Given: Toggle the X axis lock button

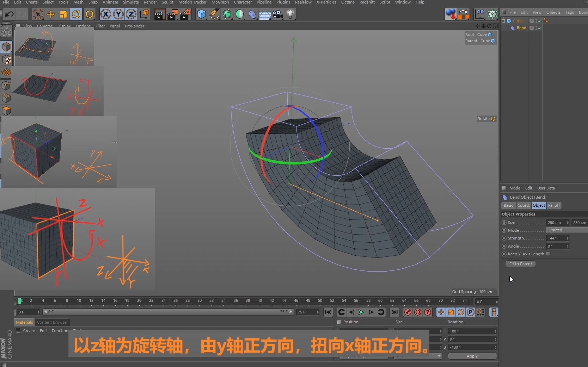Looking at the screenshot, I should (105, 14).
